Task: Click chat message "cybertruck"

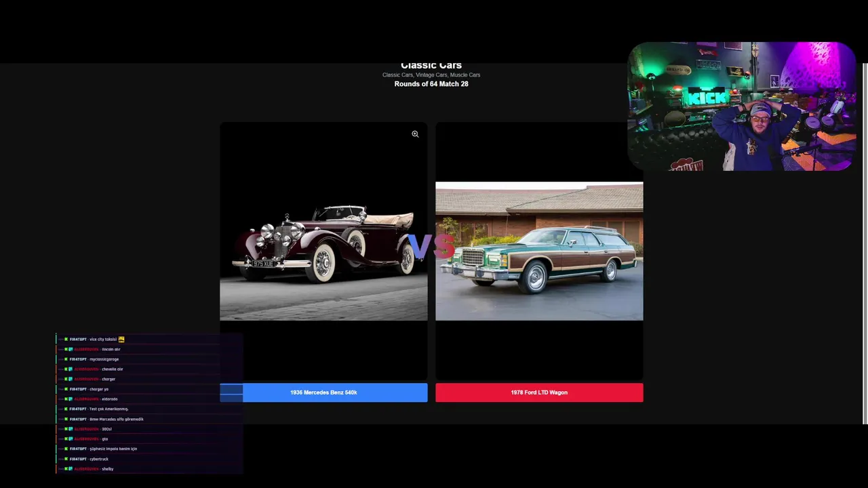Action: point(99,459)
